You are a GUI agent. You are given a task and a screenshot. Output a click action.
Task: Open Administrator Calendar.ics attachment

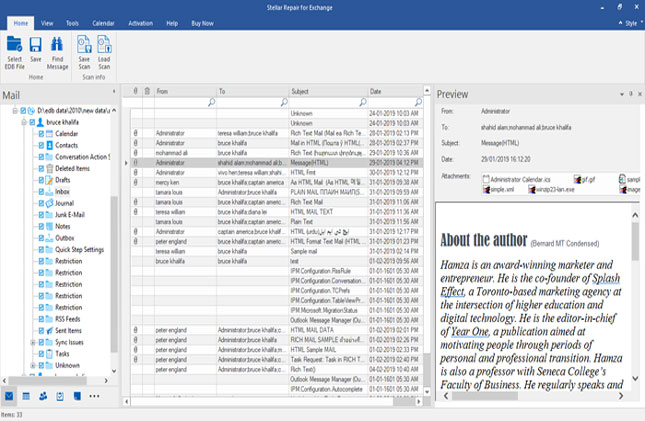pos(516,179)
